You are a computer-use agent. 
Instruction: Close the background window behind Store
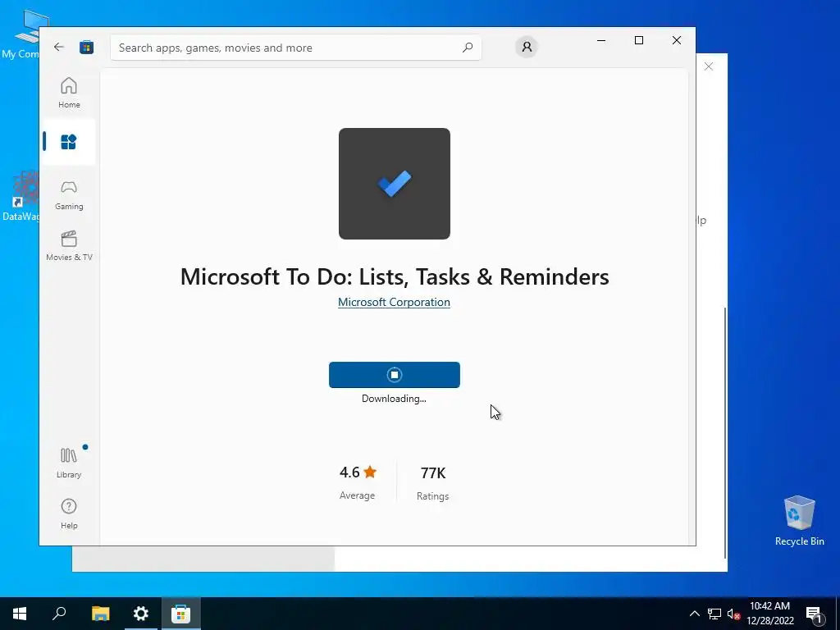709,66
